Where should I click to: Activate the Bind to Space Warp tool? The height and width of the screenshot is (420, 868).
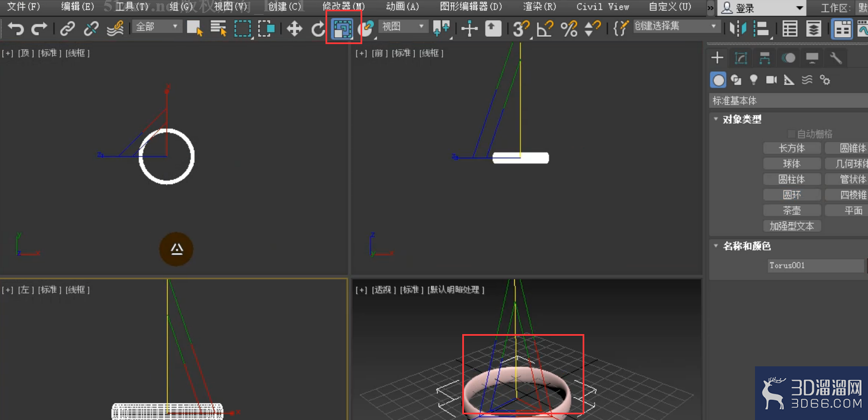(x=115, y=29)
